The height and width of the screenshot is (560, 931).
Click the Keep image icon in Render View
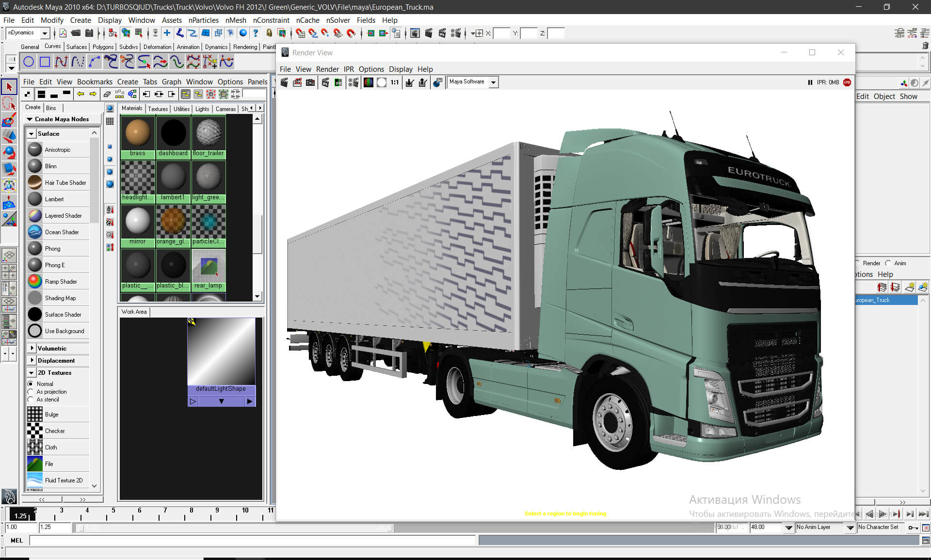[410, 82]
